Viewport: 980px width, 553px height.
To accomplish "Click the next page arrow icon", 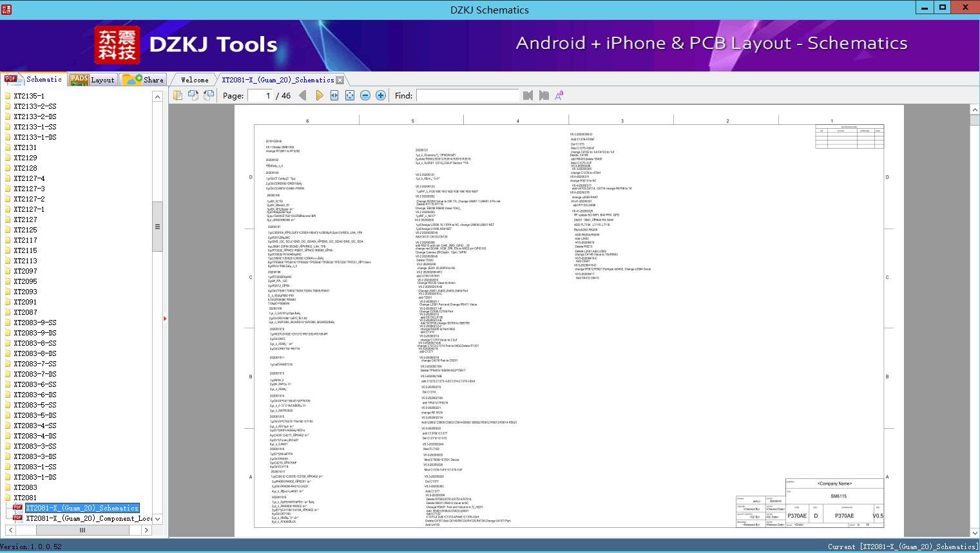I will 319,95.
